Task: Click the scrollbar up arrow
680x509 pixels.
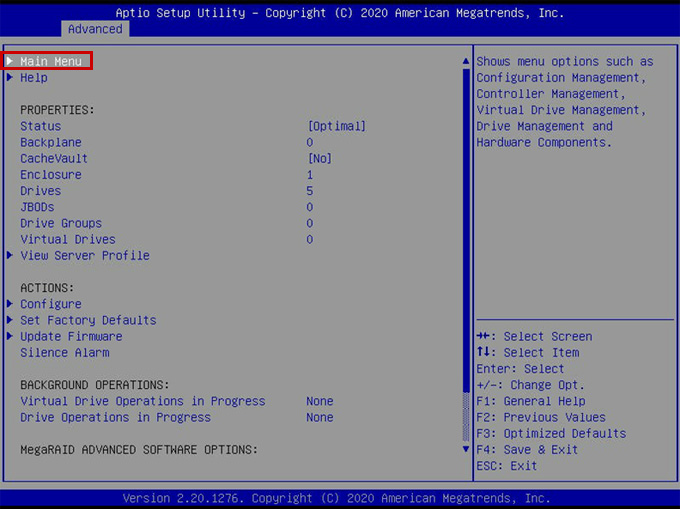Action: point(465,62)
